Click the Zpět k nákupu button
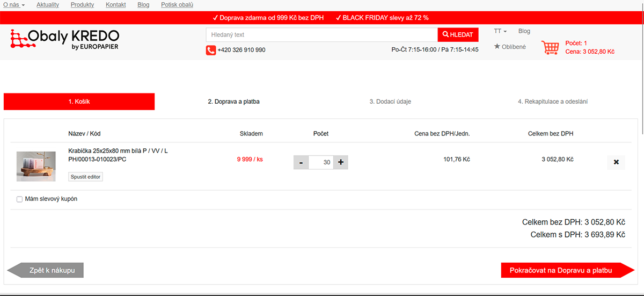 click(46, 270)
